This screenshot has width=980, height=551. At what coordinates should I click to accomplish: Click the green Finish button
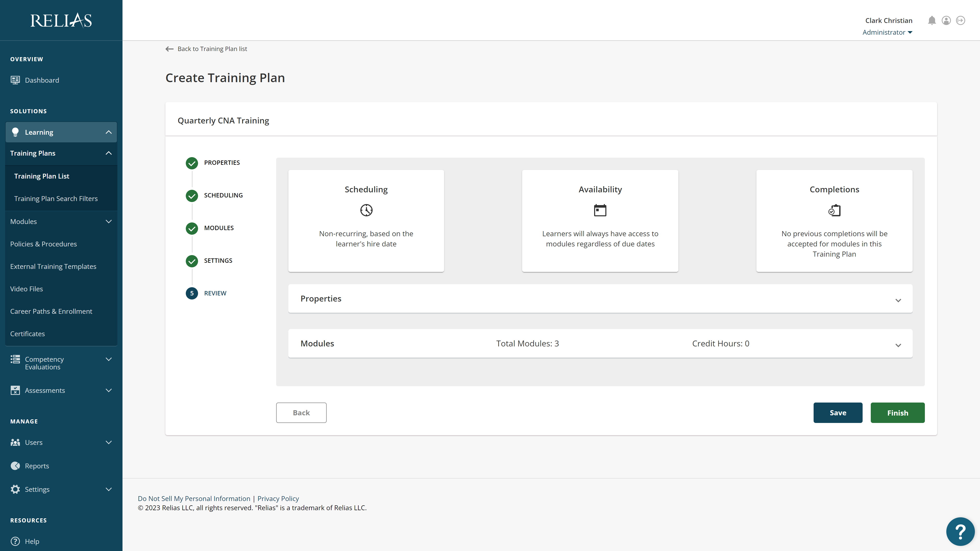coord(898,412)
